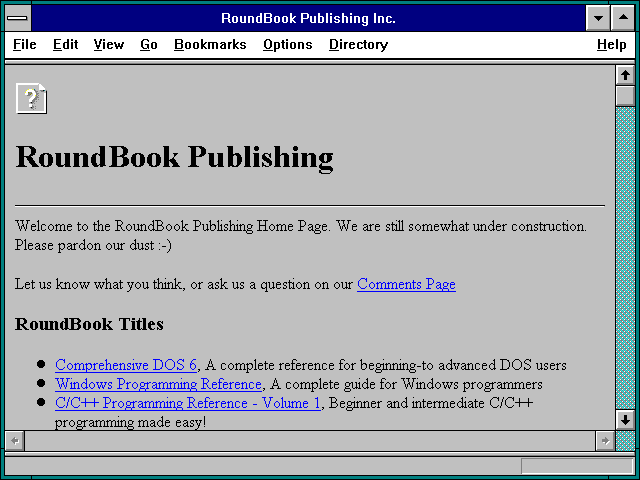Open the Help menu
640x480 pixels.
[611, 44]
